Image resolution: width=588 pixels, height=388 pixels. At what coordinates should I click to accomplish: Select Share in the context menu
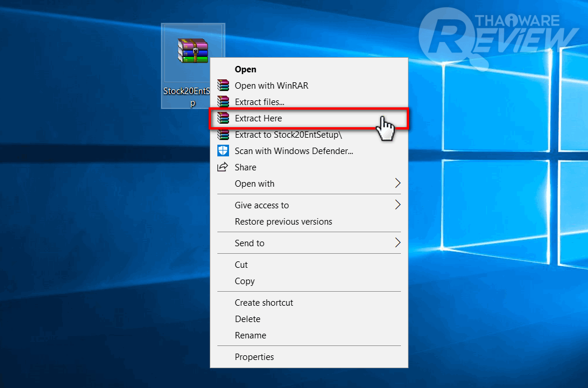[309, 167]
